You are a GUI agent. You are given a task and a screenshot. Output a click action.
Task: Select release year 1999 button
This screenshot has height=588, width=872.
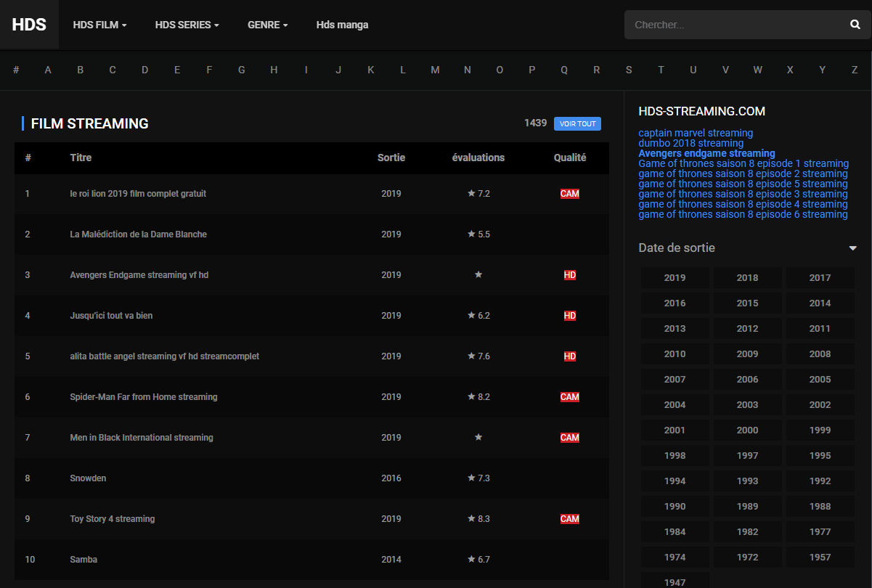[820, 430]
